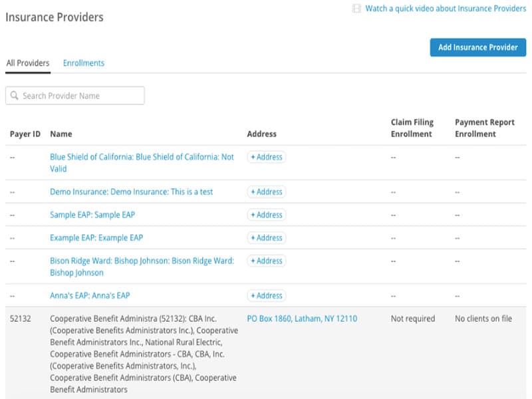Viewport: 532px width, 399px height.
Task: Focus the Search Provider Name field
Action: coord(81,96)
